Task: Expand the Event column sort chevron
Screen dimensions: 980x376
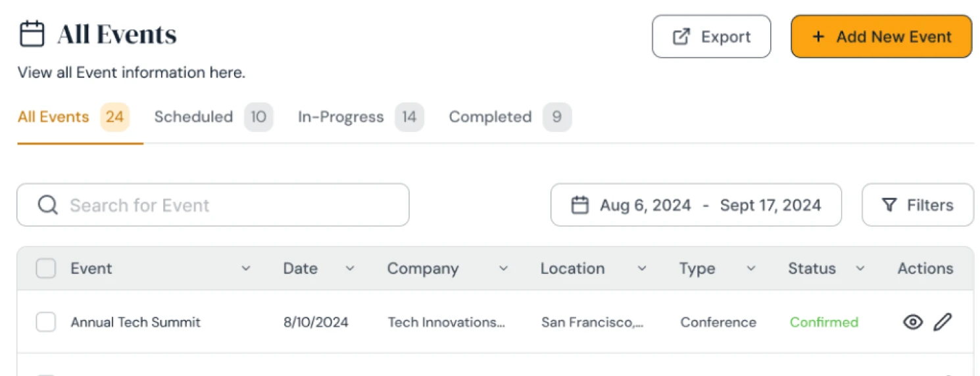Action: pyautogui.click(x=246, y=268)
